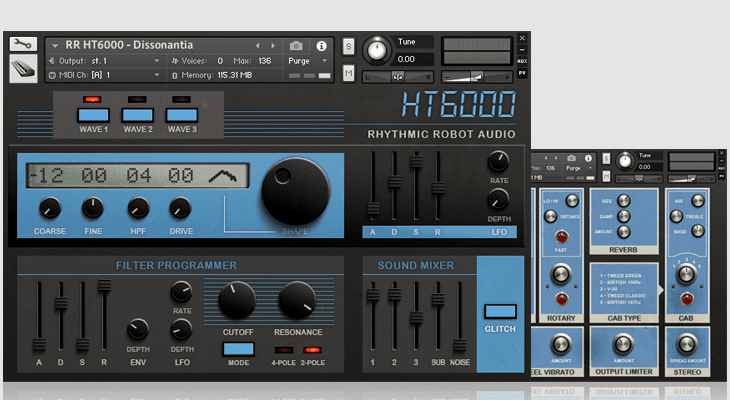
Task: Click the wrench settings icon
Action: [24, 45]
